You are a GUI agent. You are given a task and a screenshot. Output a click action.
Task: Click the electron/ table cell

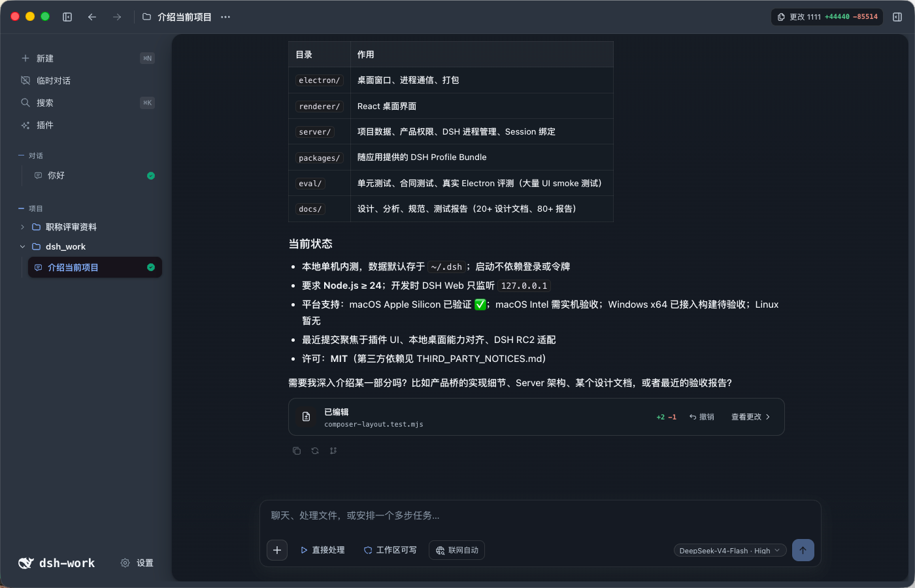click(x=320, y=80)
